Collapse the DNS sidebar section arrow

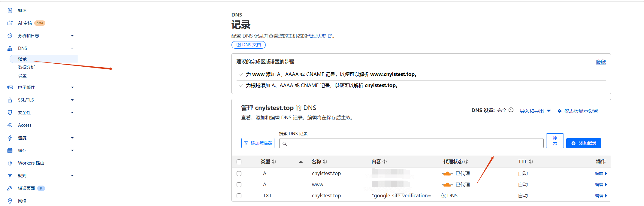(x=72, y=48)
